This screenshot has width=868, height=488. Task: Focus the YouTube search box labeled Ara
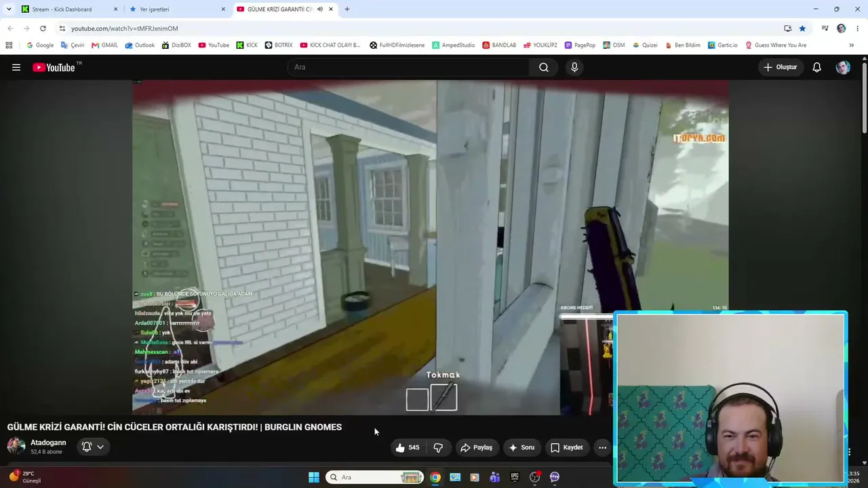coord(408,67)
